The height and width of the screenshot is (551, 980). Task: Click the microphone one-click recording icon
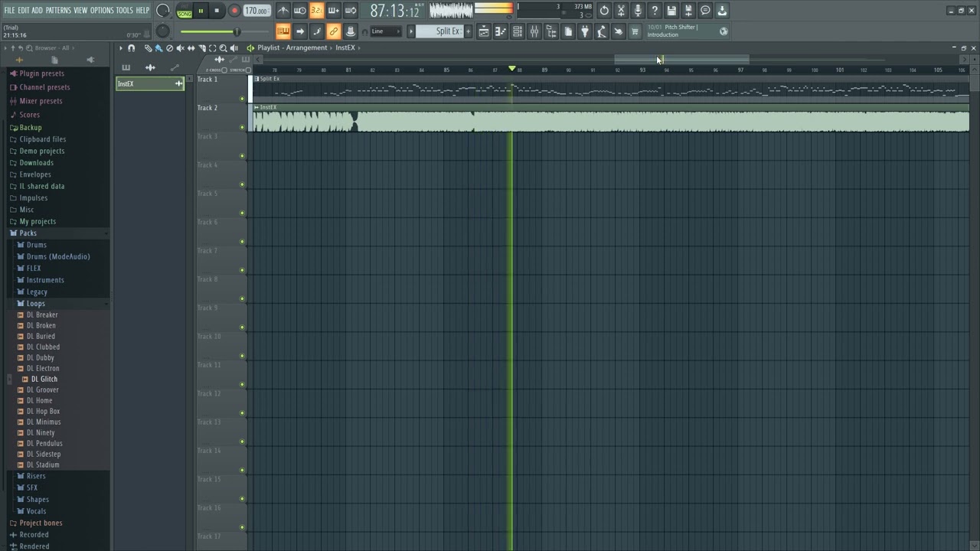pyautogui.click(x=638, y=11)
